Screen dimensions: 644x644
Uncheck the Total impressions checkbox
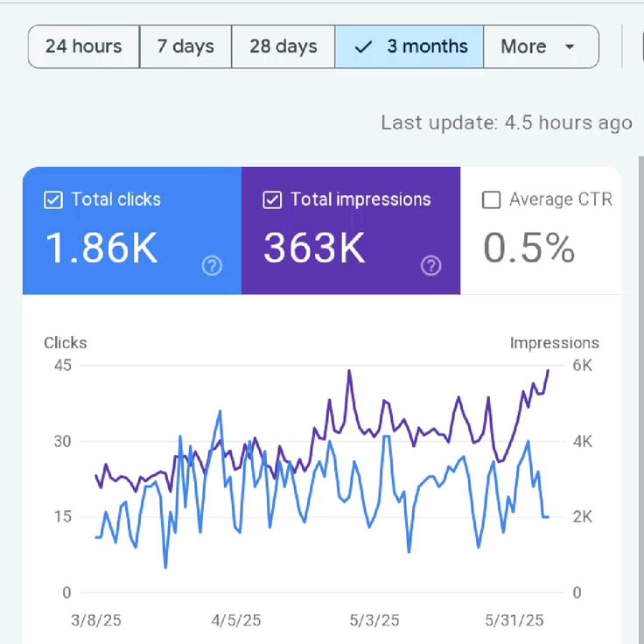point(272,200)
